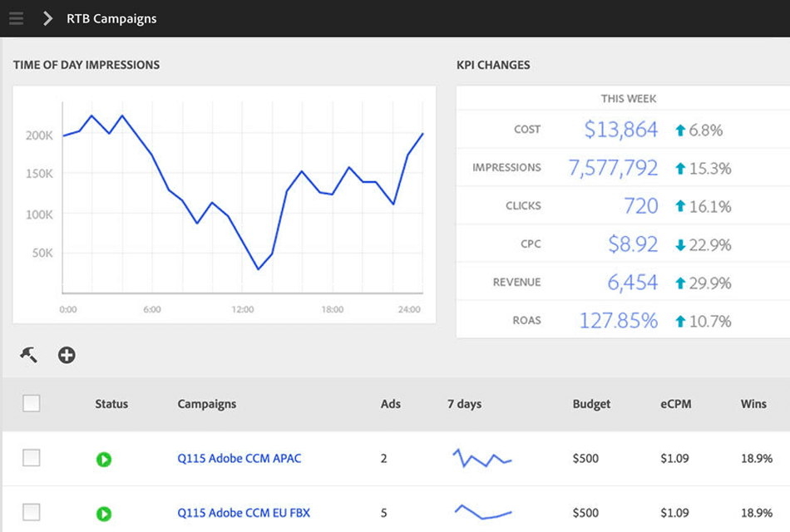
Task: Click the $500 budget of CCM APAC
Action: 585,459
